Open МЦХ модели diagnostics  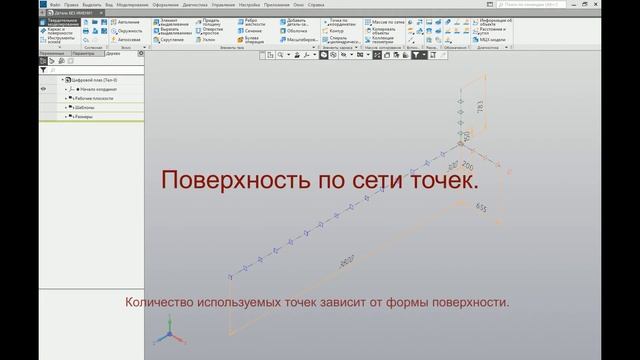pos(489,40)
